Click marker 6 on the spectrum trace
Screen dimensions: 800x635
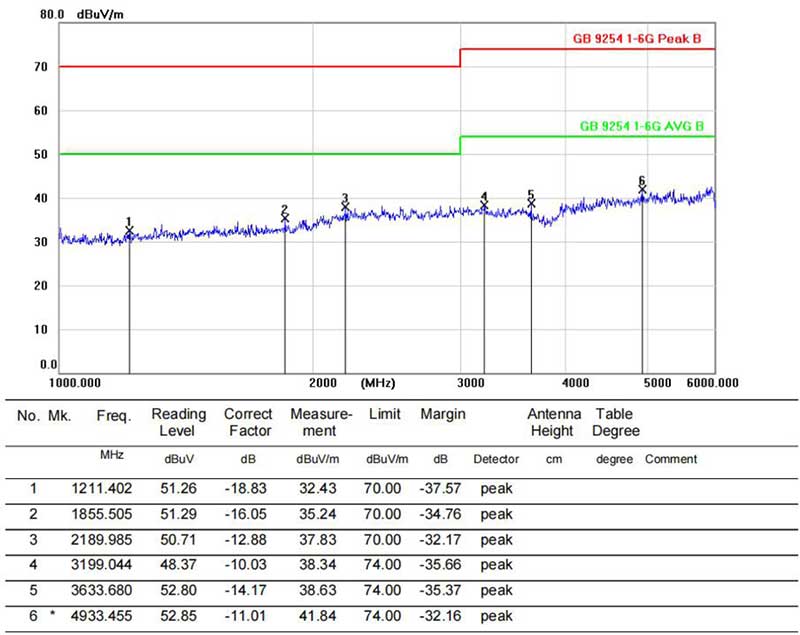tap(642, 190)
